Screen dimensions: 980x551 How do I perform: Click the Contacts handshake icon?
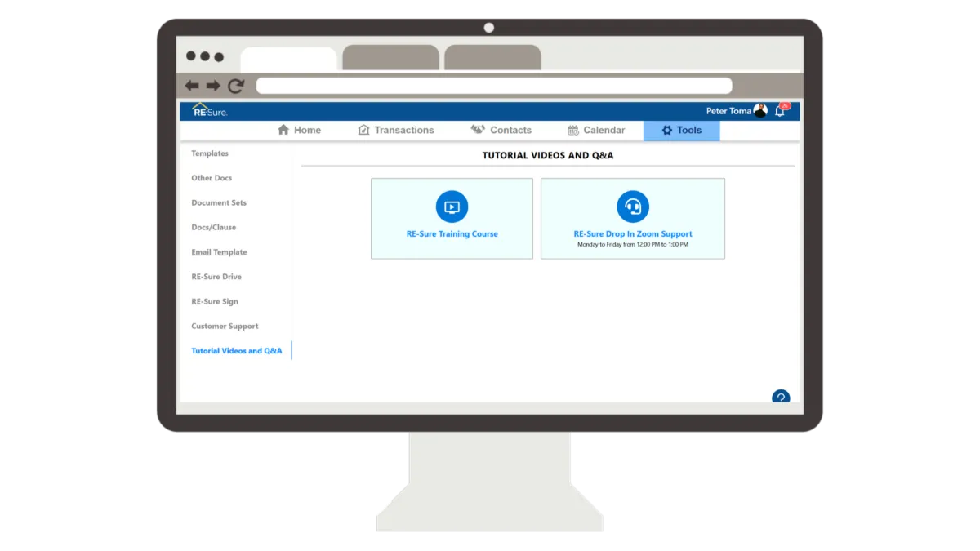478,130
